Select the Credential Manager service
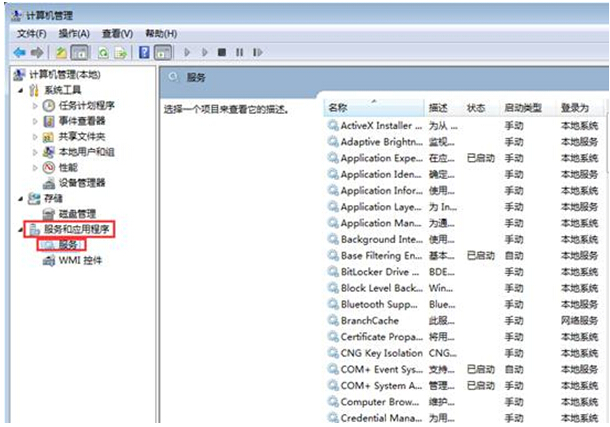610x427 pixels. 463,418
